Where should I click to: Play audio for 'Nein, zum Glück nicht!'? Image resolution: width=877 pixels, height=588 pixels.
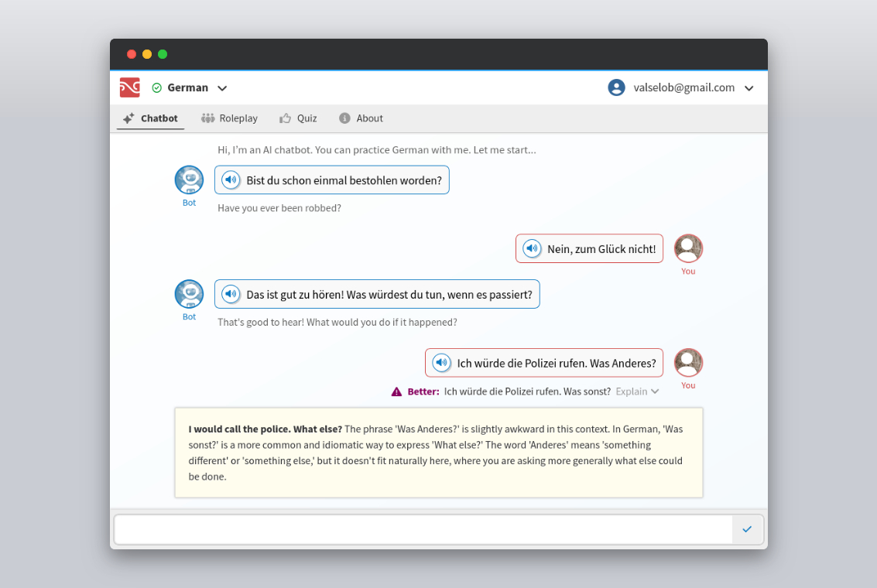(531, 248)
